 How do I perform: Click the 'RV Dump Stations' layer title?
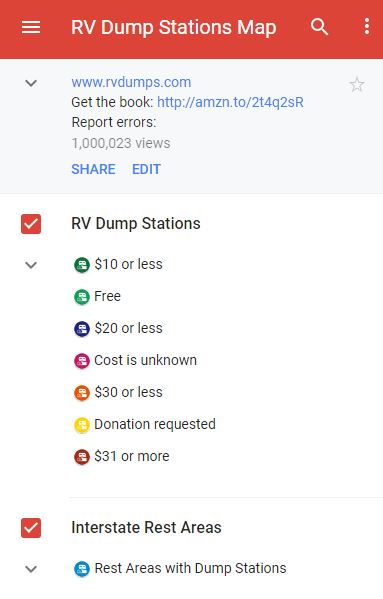(x=136, y=223)
